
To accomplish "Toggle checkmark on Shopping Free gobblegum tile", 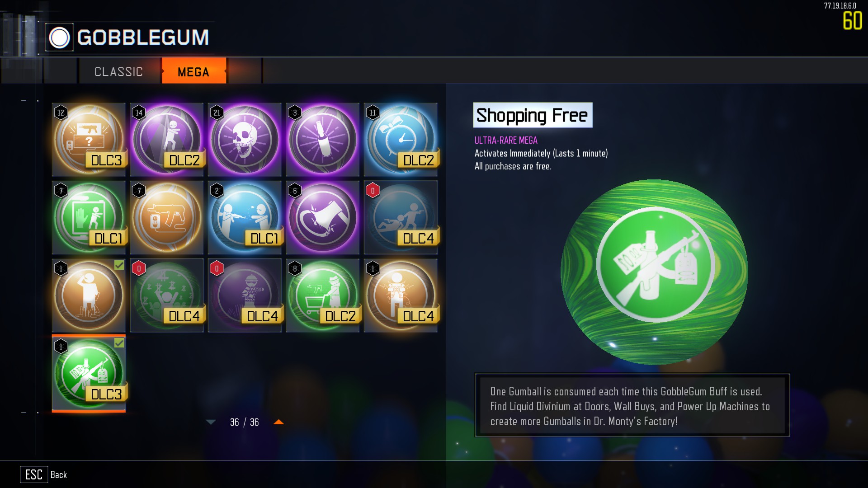I will (x=119, y=343).
